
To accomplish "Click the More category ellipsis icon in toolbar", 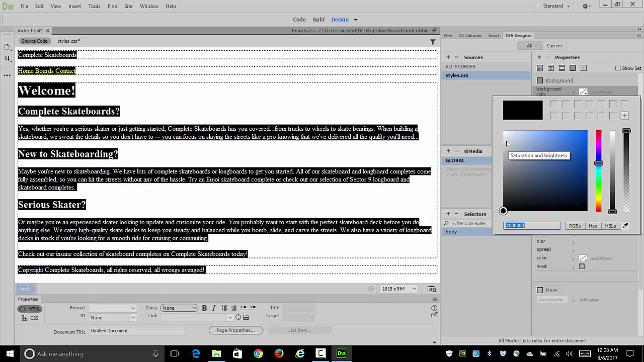I will point(584,68).
